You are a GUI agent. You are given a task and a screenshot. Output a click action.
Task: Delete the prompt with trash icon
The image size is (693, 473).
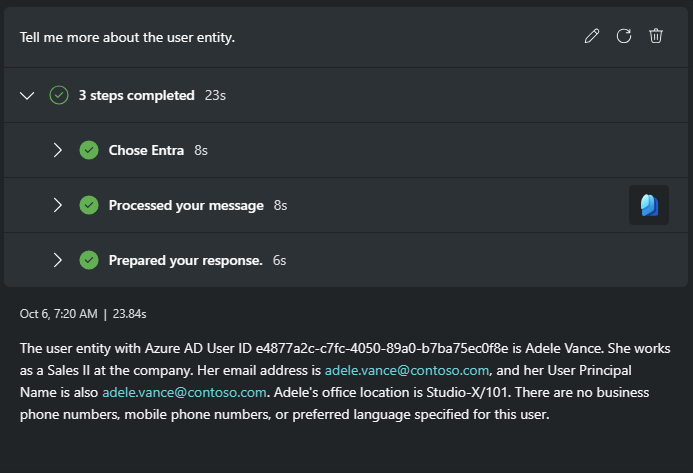coord(656,36)
